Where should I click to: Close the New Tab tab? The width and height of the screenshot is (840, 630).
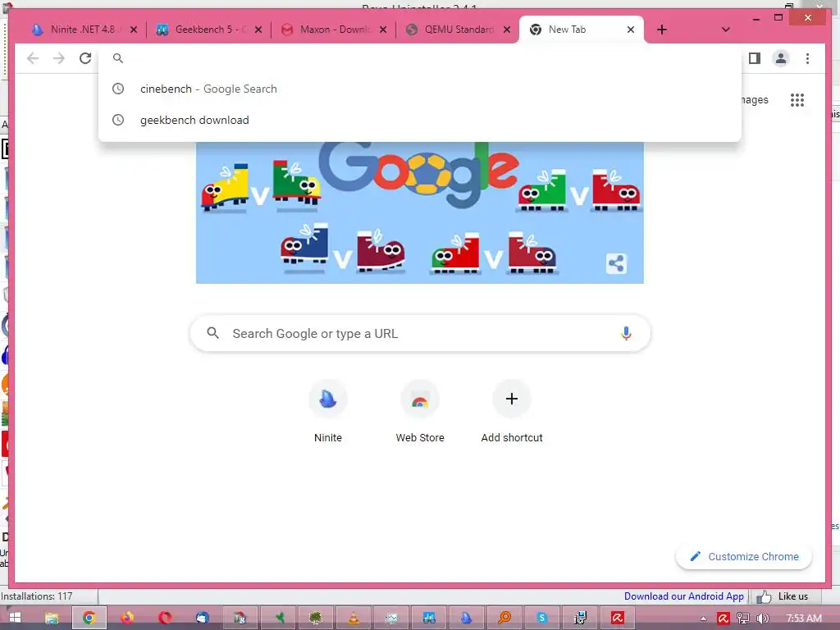[x=631, y=30]
